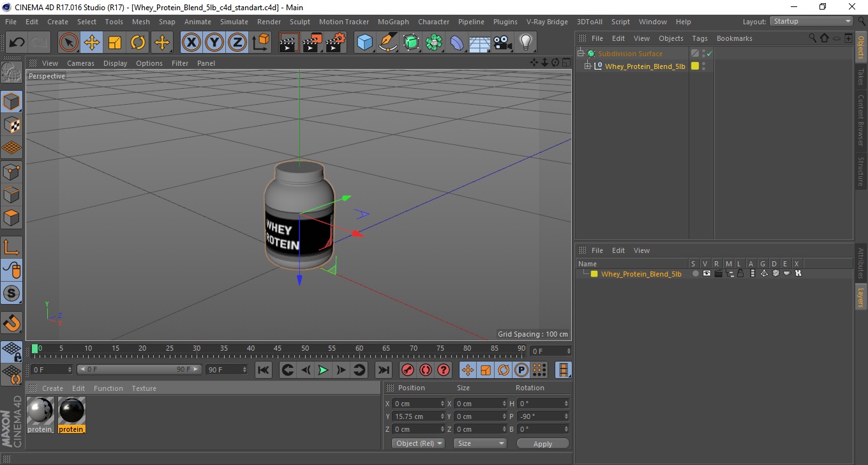Collapse the Subdivision Surface hierarchy
Image resolution: width=868 pixels, height=465 pixels.
click(x=581, y=54)
